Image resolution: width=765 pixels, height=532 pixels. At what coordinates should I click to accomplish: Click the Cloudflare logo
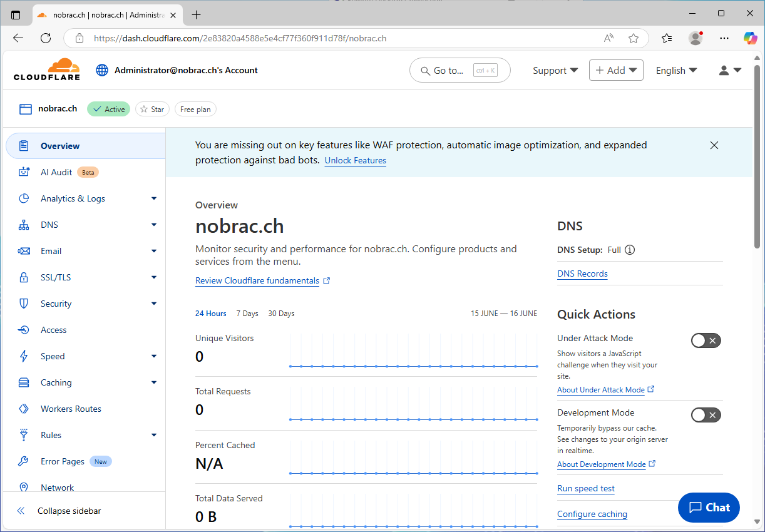point(47,69)
